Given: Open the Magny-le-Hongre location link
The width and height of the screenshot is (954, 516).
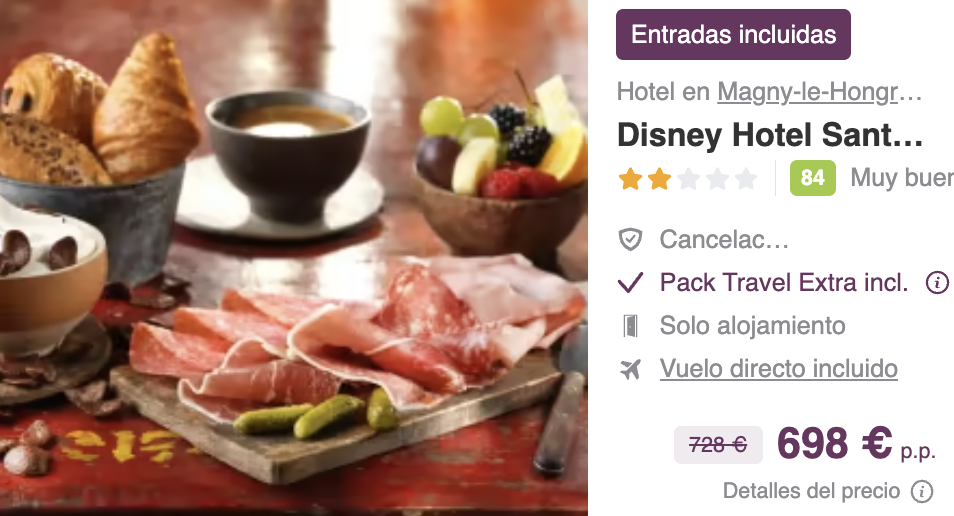Looking at the screenshot, I should (820, 92).
